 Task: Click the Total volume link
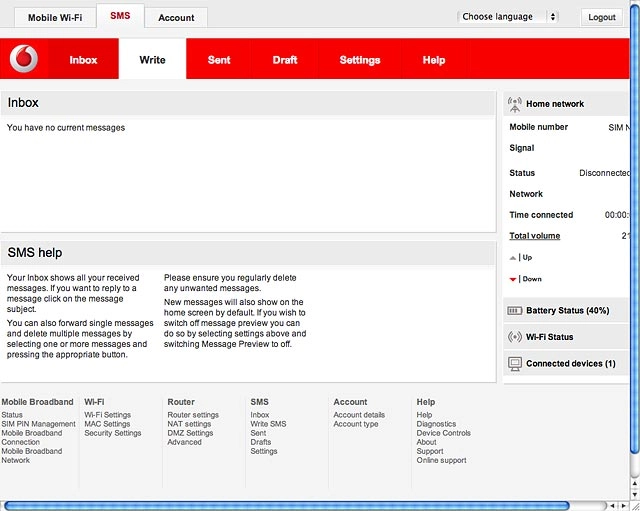534,236
